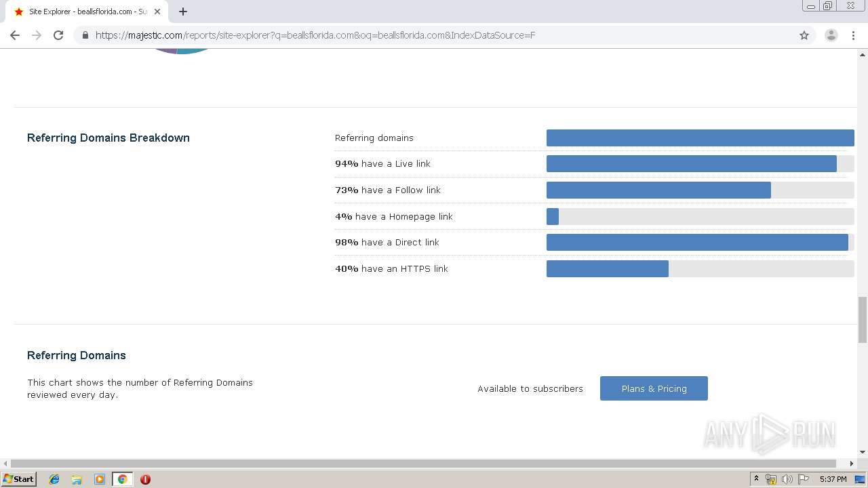Open the Plans & Pricing button

(x=654, y=388)
